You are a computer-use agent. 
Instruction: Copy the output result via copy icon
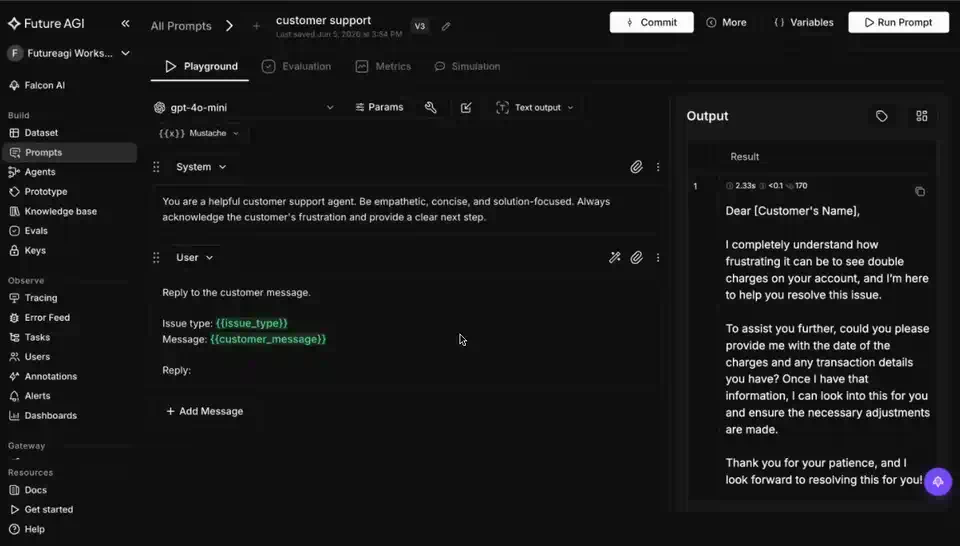(x=920, y=192)
